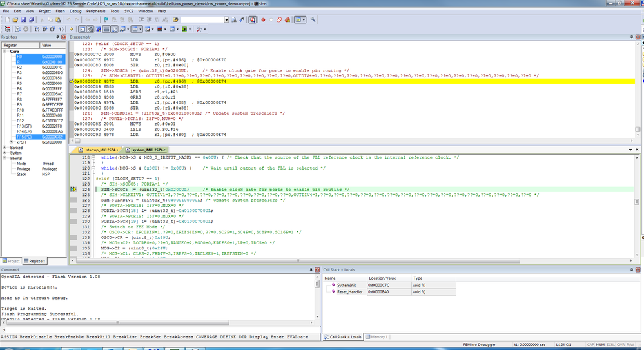The height and width of the screenshot is (350, 644).
Task: Click the Save file toolbar icon
Action: tap(23, 20)
